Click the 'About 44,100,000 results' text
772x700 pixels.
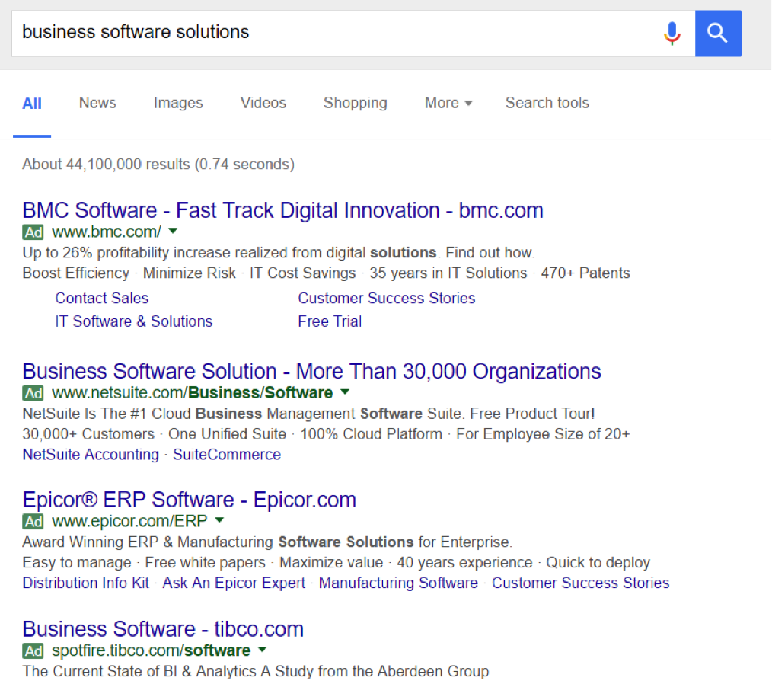(158, 164)
